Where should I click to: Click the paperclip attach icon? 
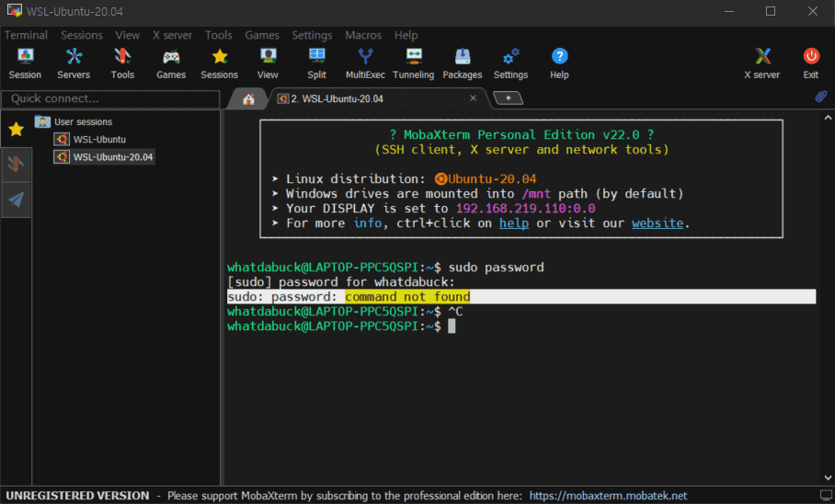(820, 96)
